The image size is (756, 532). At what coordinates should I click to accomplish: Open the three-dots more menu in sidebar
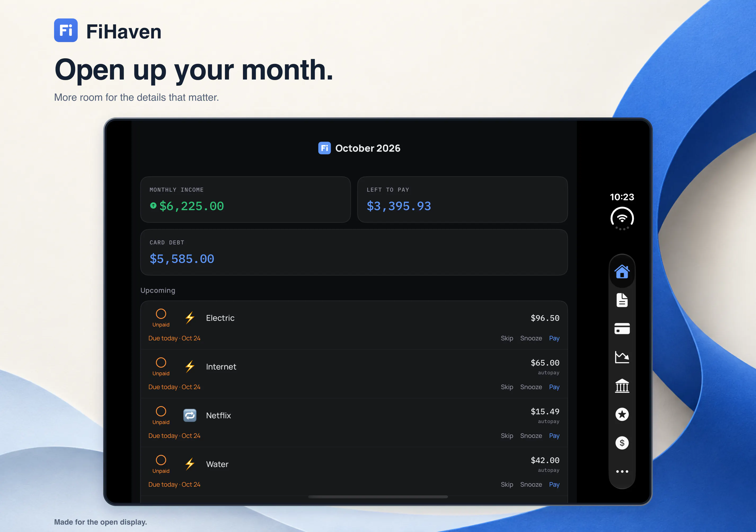622,471
